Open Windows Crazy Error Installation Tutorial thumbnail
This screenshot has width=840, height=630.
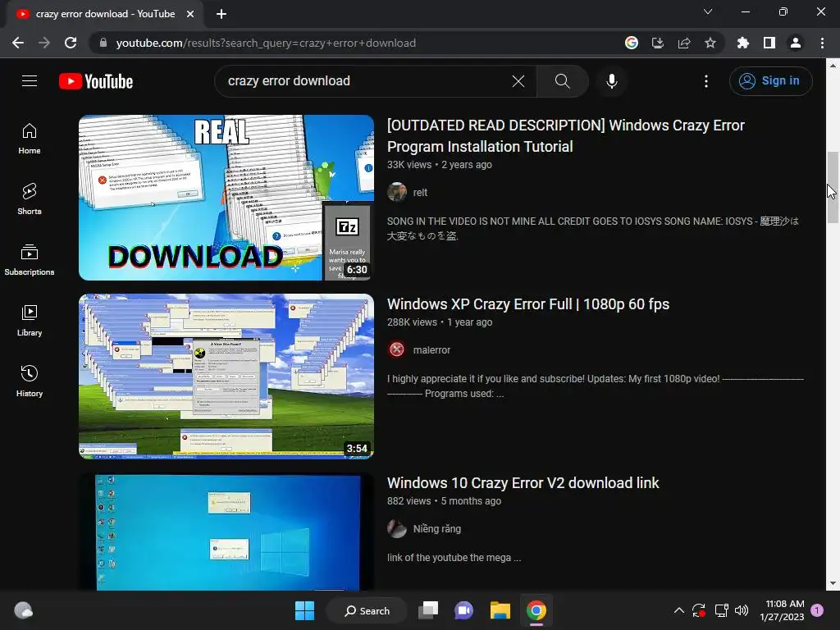click(x=226, y=197)
